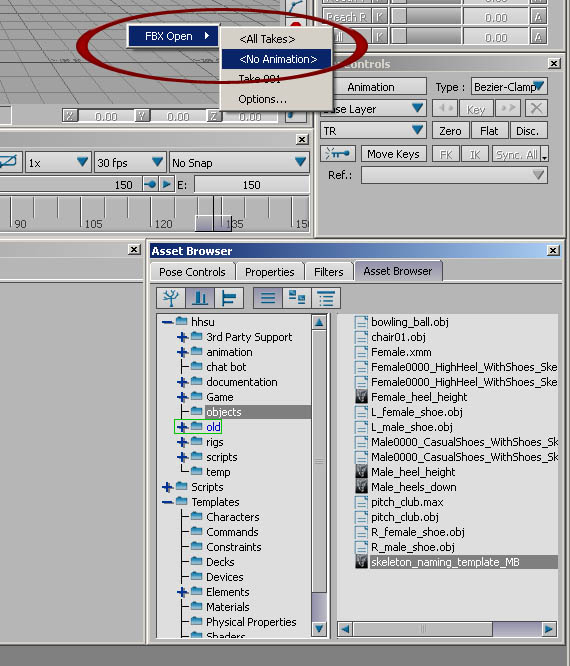Toggle the Y axis lock button
The image size is (570, 666).
point(141,116)
